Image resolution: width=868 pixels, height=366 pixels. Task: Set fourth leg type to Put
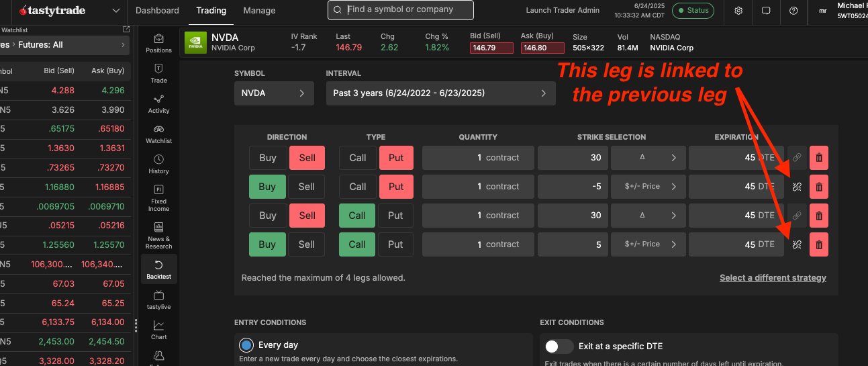[396, 244]
